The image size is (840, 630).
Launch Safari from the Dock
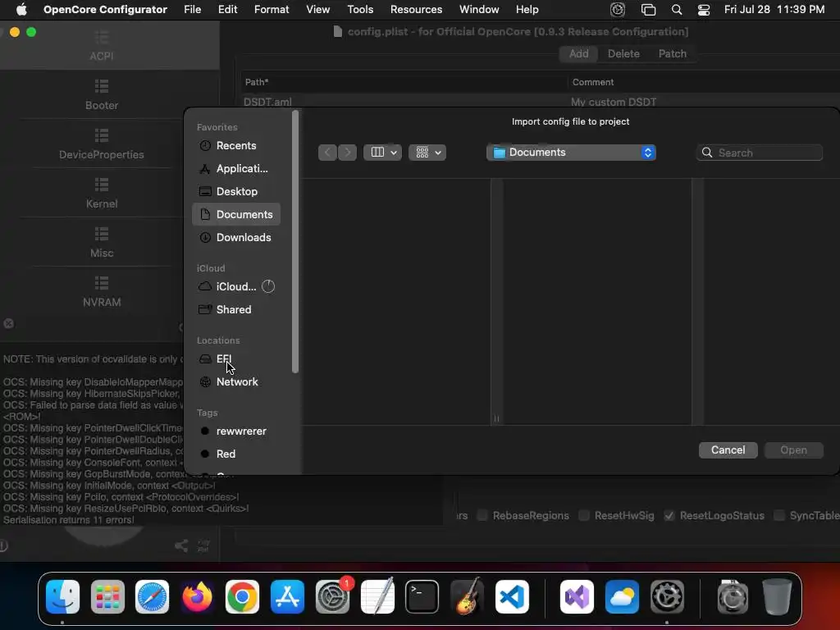point(152,596)
